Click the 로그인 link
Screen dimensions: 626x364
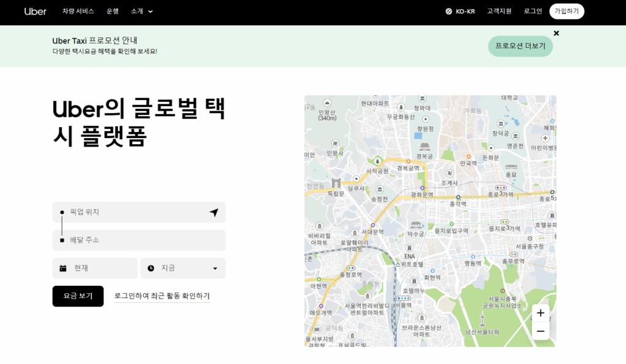tap(532, 11)
